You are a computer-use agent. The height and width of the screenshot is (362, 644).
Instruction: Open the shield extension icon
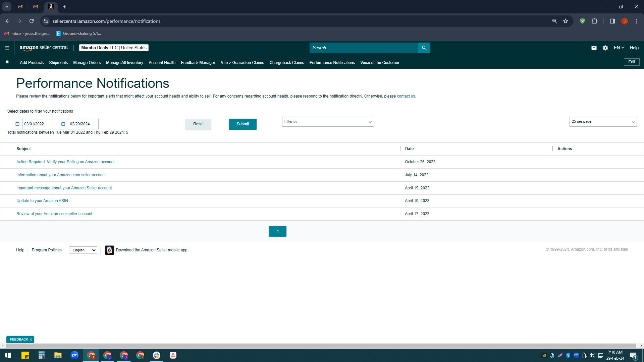tap(582, 21)
